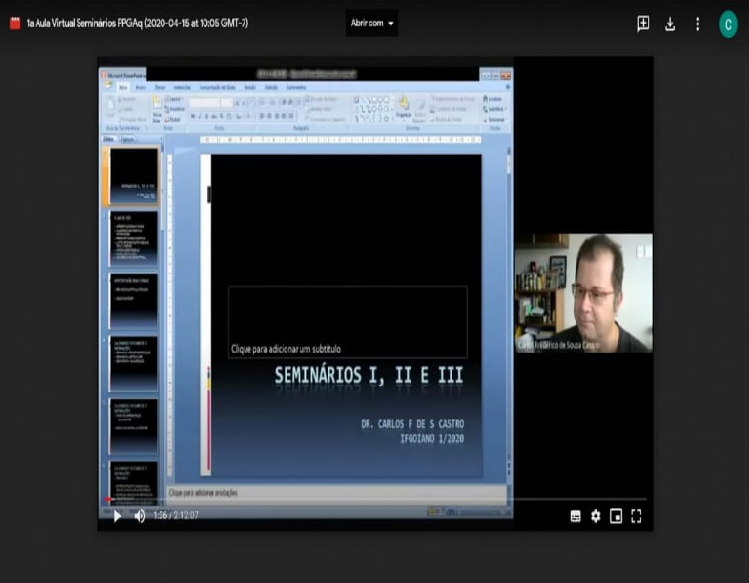Open the three-dot more actions menu
749x583 pixels.
(x=697, y=23)
